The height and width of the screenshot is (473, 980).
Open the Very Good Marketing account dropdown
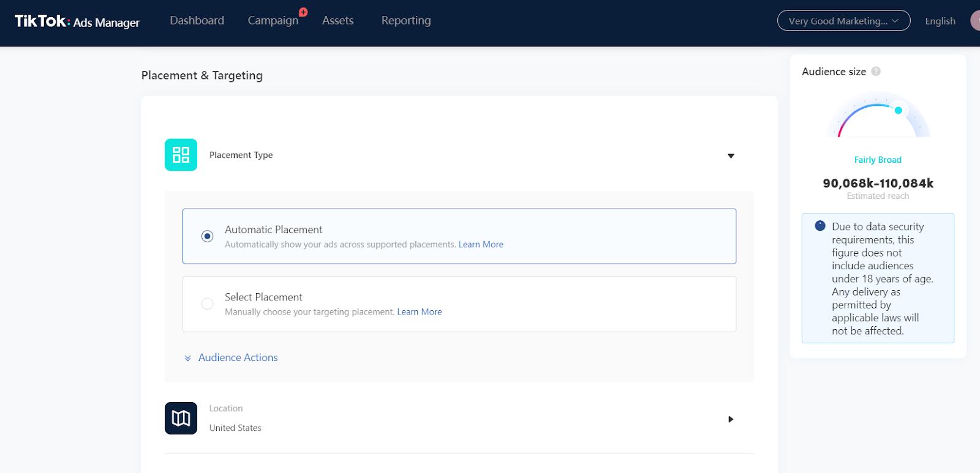843,21
